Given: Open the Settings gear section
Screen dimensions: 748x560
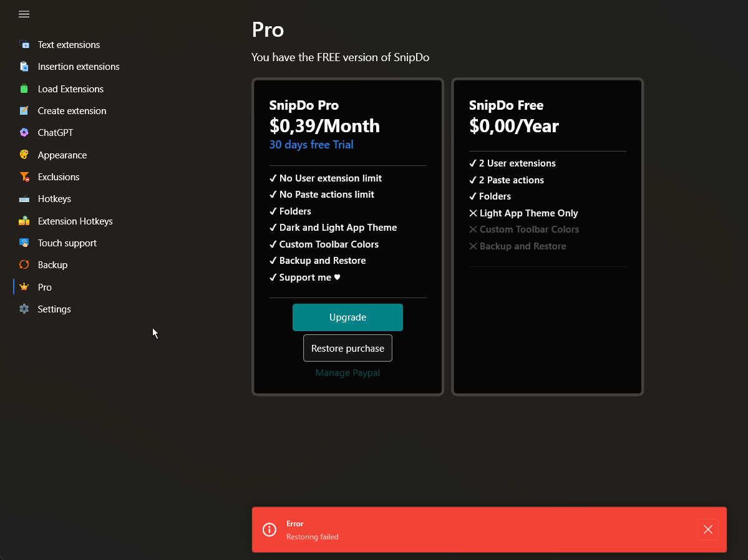Looking at the screenshot, I should coord(54,309).
